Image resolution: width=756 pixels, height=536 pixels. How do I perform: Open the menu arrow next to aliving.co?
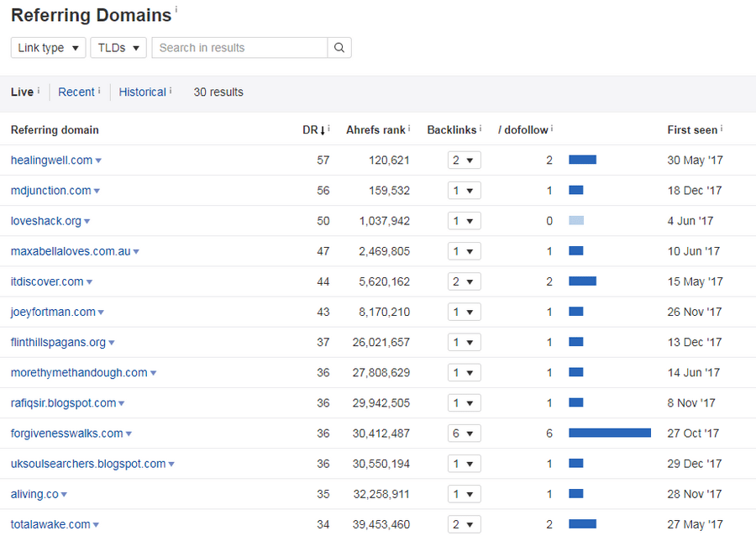tap(65, 495)
